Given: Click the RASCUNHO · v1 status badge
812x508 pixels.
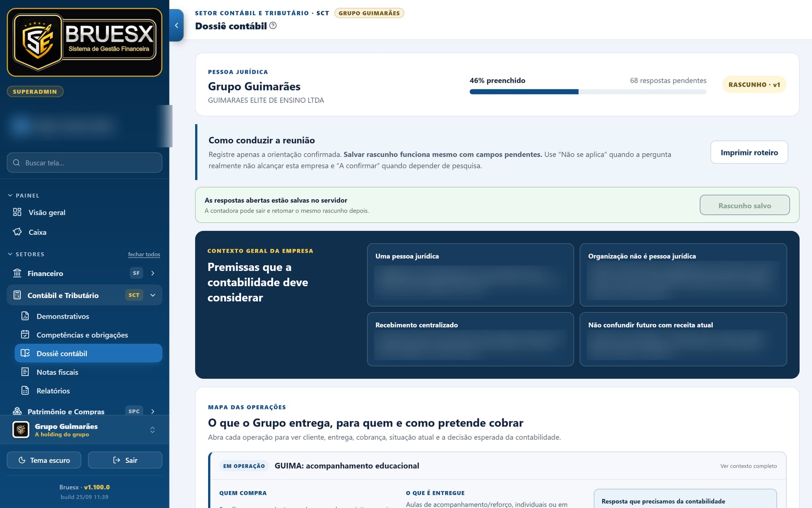Looking at the screenshot, I should [754, 85].
